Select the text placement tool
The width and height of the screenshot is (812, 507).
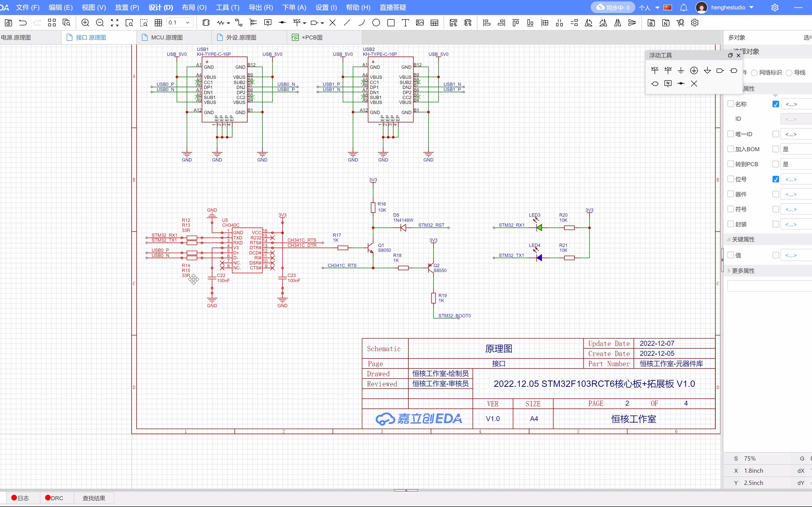(405, 23)
